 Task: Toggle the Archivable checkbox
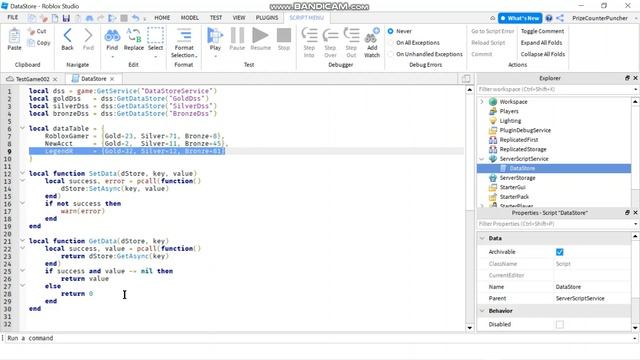[560, 252]
